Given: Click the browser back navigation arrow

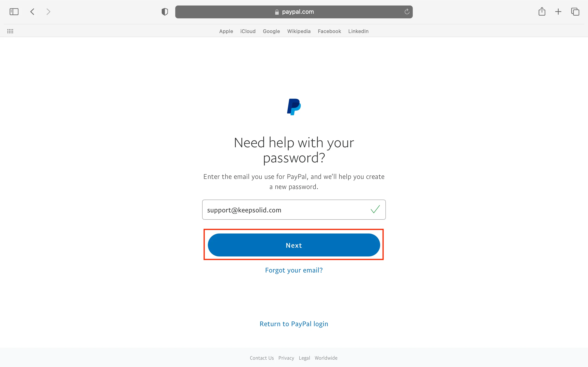Looking at the screenshot, I should coord(32,11).
